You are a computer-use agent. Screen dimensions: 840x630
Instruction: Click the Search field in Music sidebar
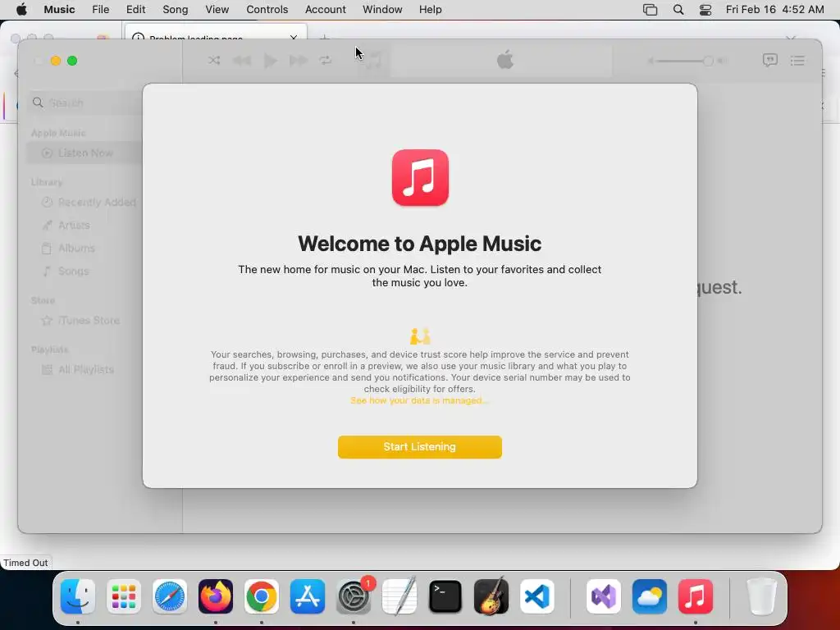tap(85, 103)
